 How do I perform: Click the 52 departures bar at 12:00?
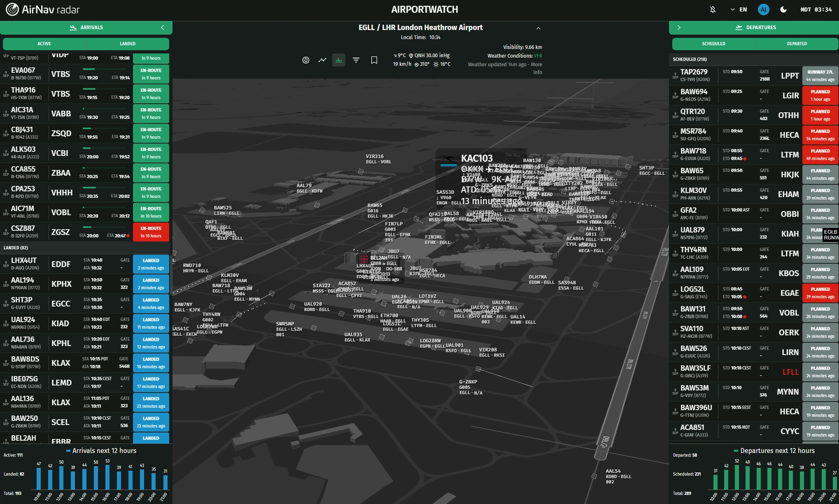click(737, 477)
